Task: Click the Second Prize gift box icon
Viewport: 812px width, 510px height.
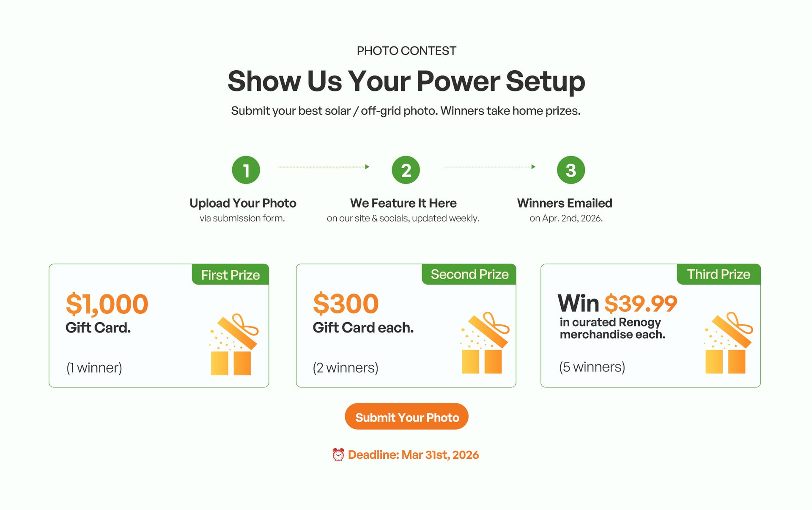Action: point(484,343)
